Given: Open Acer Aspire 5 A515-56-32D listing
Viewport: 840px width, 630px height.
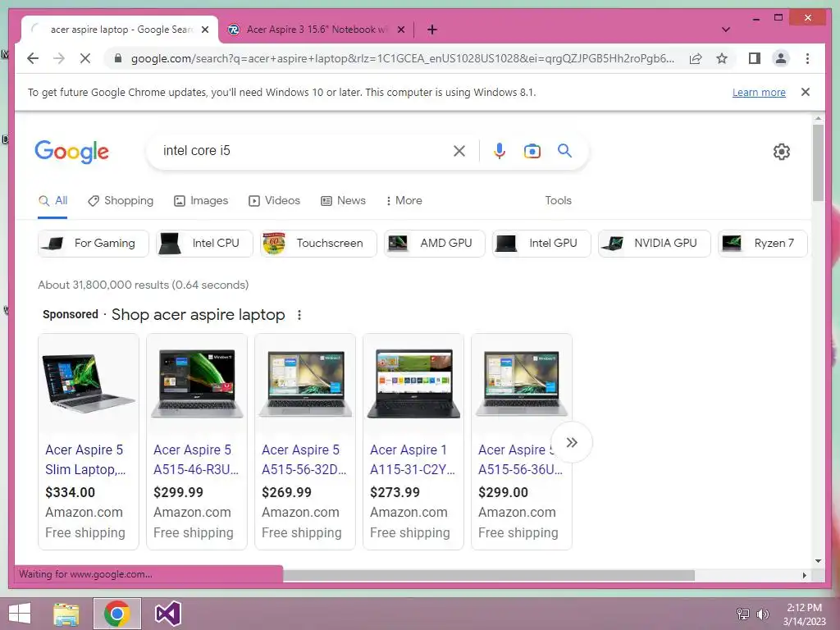Looking at the screenshot, I should click(304, 459).
